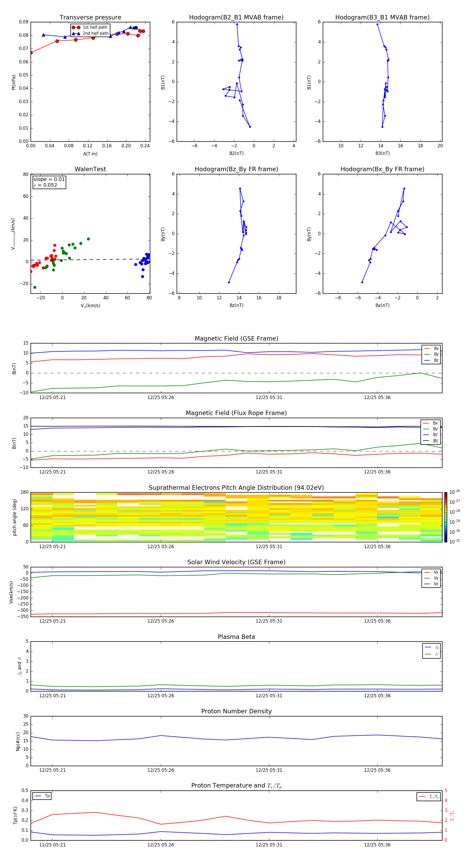
Task: Click the "Magnetic Field (Flux Rope Frame)" title
Action: [236, 413]
